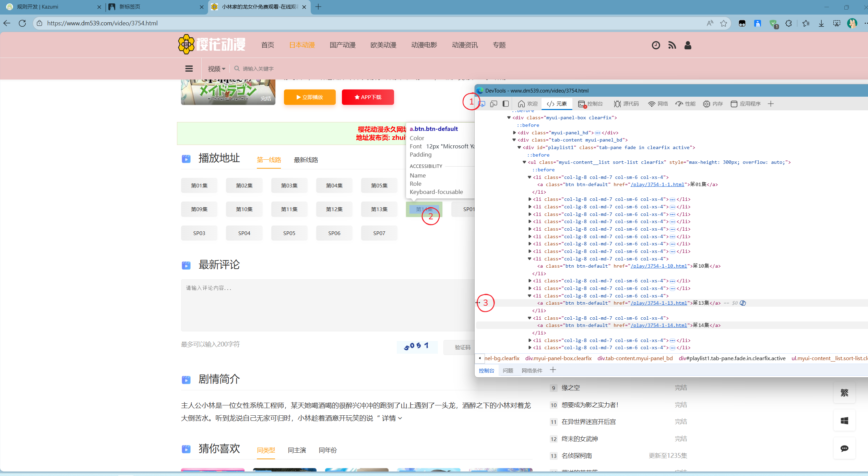Toggle the DevTools activity bar sidebar icon
The height and width of the screenshot is (476, 868).
pos(506,104)
